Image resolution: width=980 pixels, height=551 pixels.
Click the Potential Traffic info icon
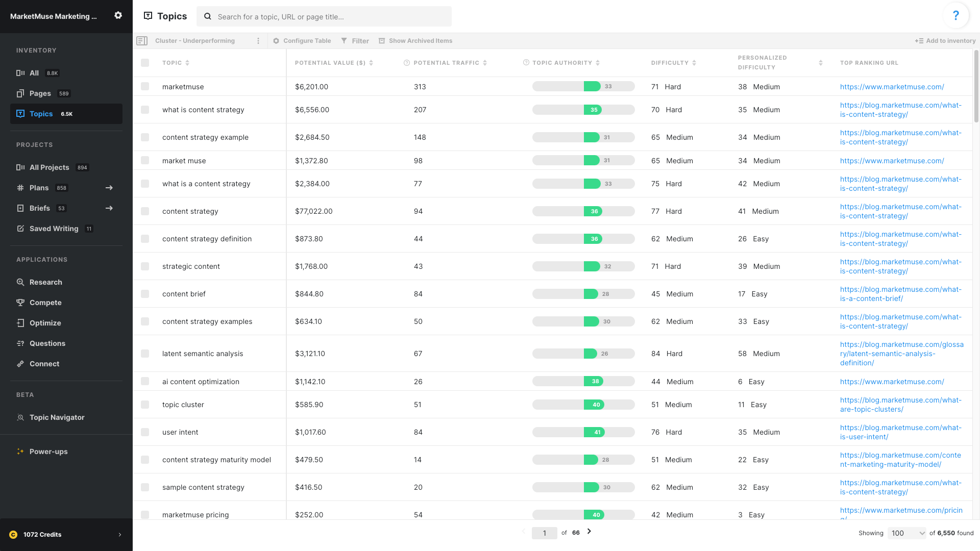407,63
